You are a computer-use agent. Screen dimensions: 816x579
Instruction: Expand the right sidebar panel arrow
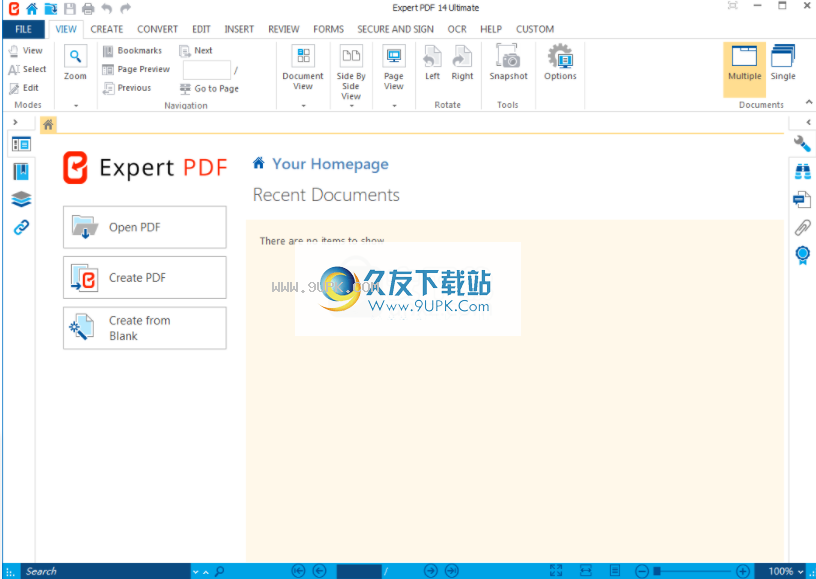click(809, 122)
